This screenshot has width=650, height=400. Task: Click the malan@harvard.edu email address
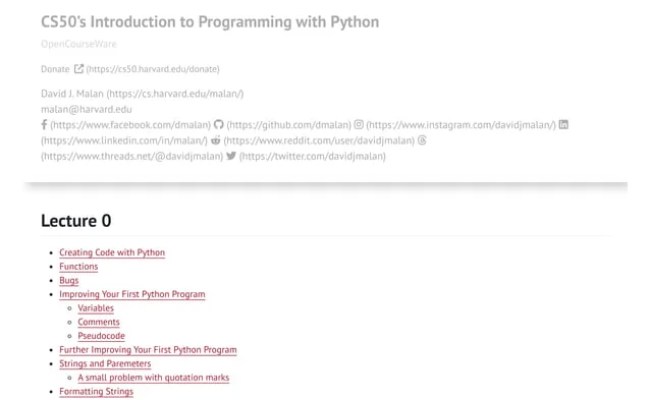86,109
